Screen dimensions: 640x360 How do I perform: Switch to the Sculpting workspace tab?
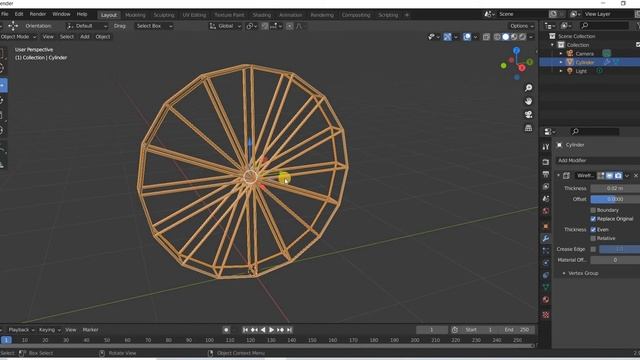[x=164, y=15]
